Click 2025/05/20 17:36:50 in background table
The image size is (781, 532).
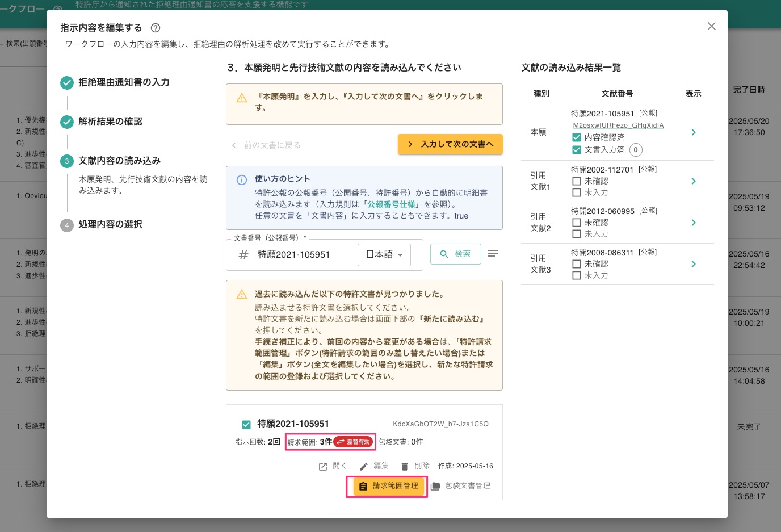point(749,127)
